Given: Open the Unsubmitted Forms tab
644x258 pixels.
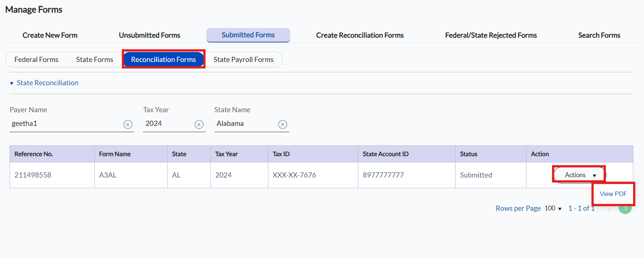Looking at the screenshot, I should click(149, 35).
